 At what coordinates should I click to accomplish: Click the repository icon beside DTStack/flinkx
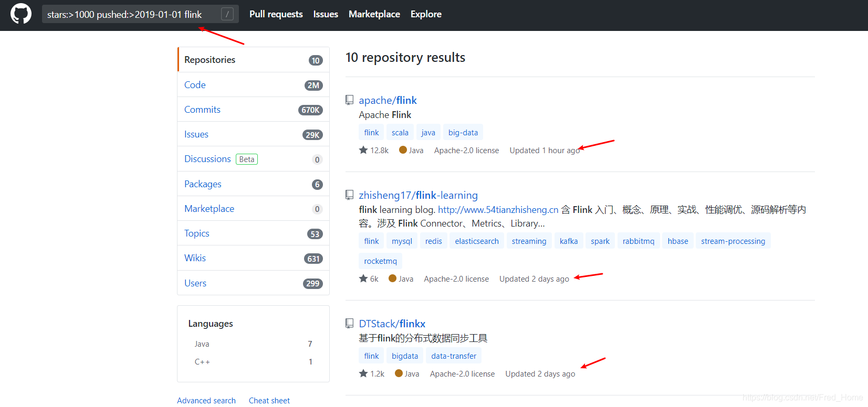[x=349, y=323]
